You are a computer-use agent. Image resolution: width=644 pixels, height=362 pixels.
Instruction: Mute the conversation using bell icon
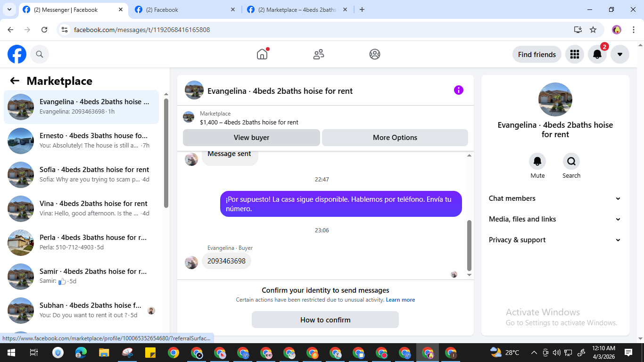537,161
